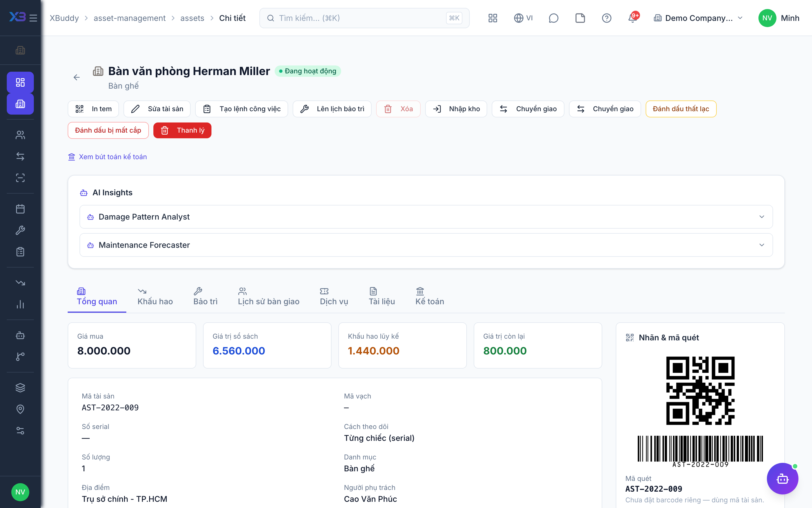Open the sidebar people icon

(x=20, y=135)
